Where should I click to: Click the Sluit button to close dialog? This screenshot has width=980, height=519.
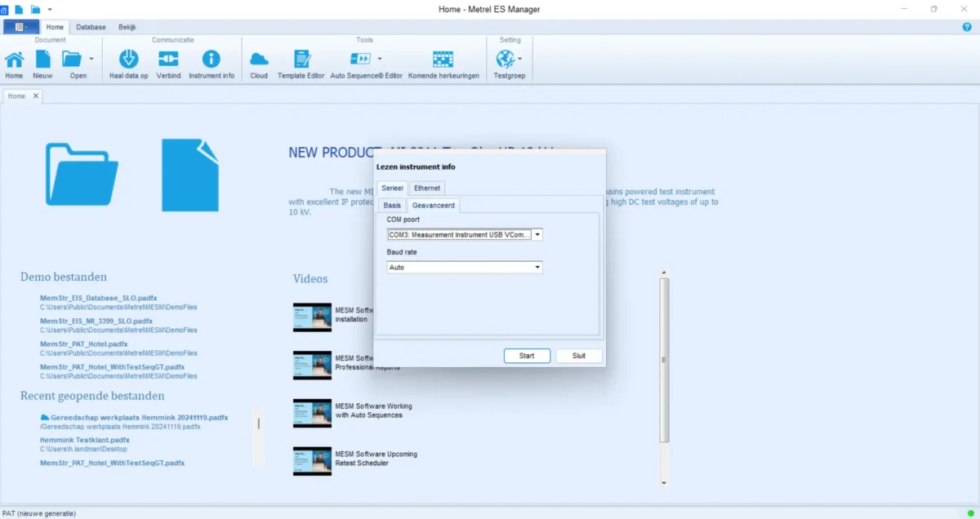click(x=578, y=356)
